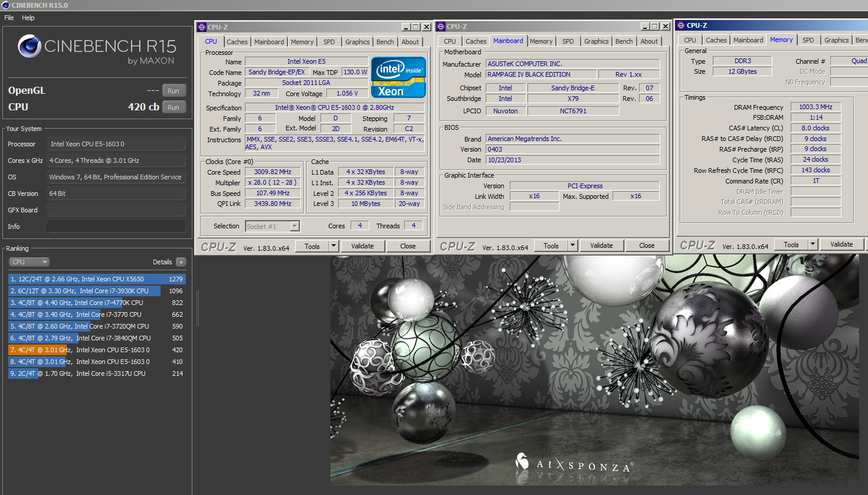Click Close button in Mainboard window
The image size is (868, 495).
click(x=647, y=245)
